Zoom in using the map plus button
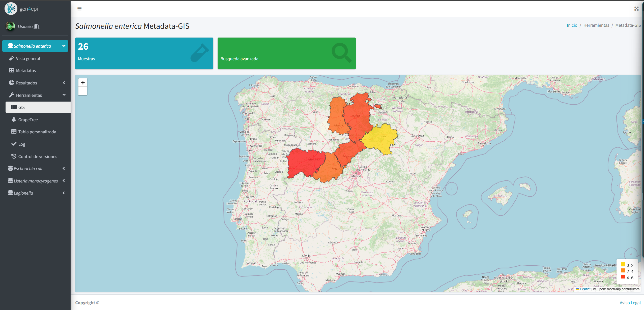This screenshot has height=310, width=644. point(83,82)
